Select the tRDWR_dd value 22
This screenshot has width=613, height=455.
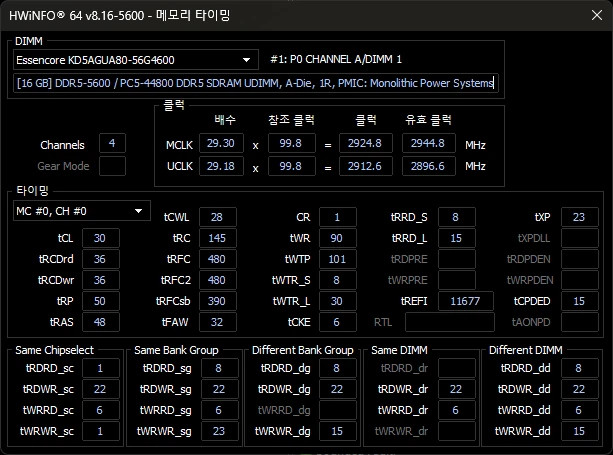(580, 389)
